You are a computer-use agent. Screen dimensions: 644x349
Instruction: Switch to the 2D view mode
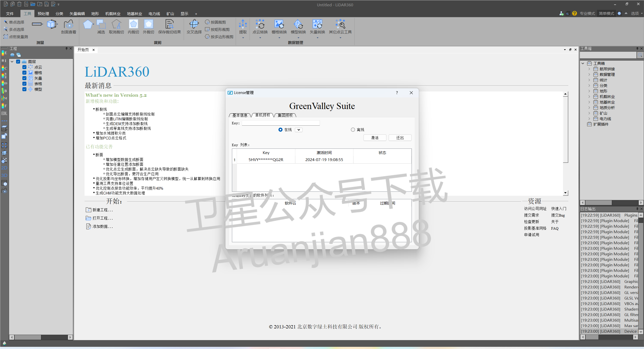(4, 168)
